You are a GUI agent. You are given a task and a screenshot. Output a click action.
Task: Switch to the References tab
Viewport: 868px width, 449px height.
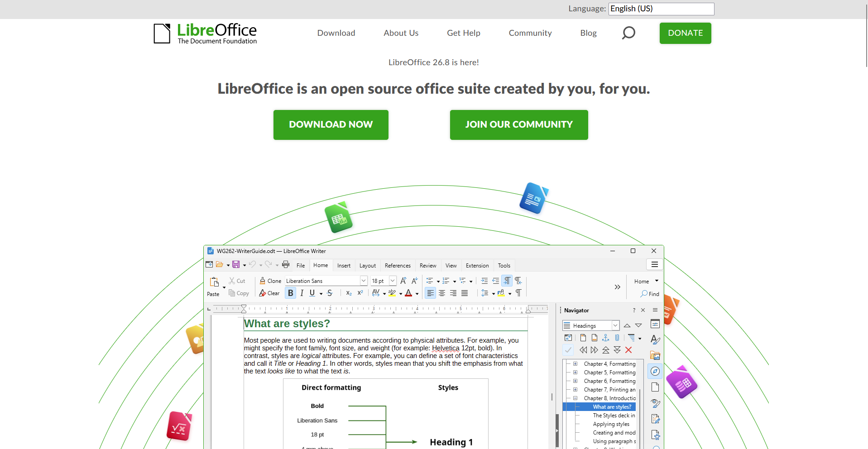(398, 266)
